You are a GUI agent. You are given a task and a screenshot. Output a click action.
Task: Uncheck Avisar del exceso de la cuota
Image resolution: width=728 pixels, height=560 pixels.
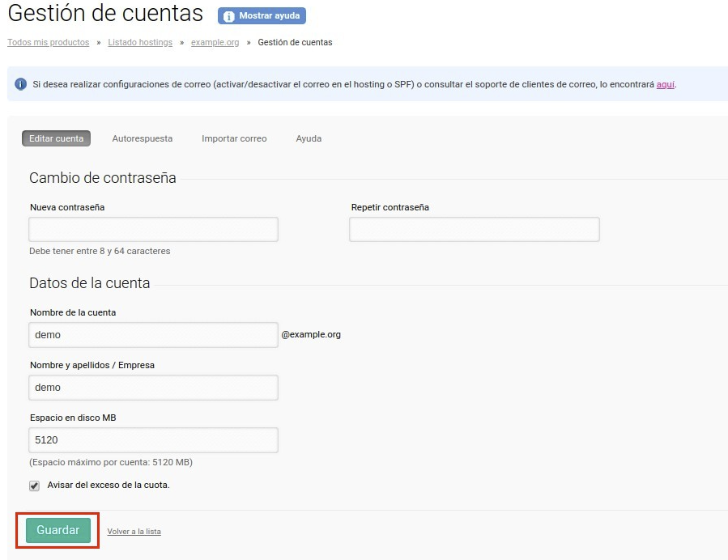tap(34, 486)
